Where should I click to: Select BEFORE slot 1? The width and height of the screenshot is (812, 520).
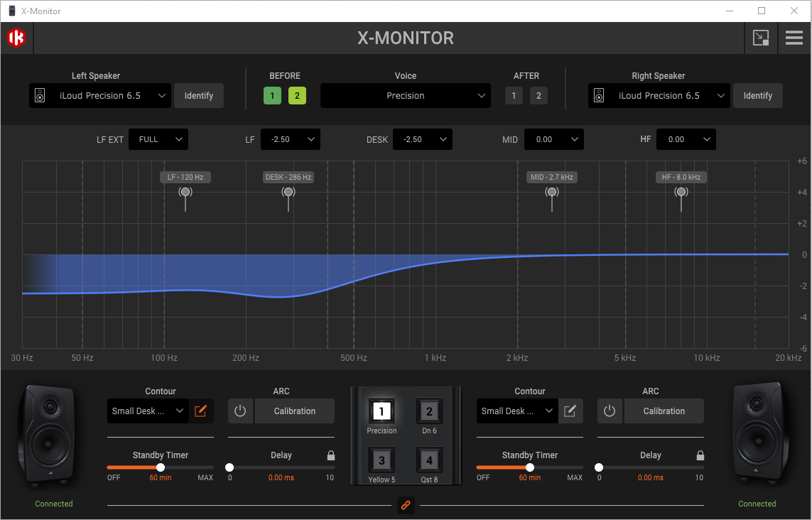272,96
